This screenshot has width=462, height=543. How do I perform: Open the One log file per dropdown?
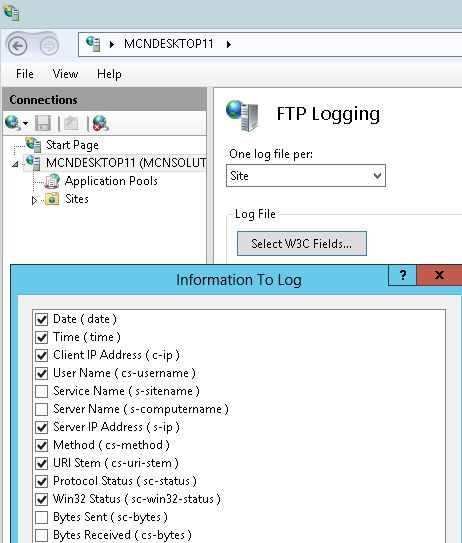pyautogui.click(x=306, y=176)
